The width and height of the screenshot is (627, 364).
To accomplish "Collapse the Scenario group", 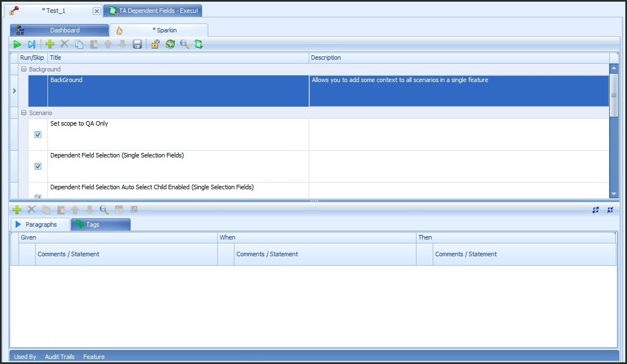I will pyautogui.click(x=23, y=113).
